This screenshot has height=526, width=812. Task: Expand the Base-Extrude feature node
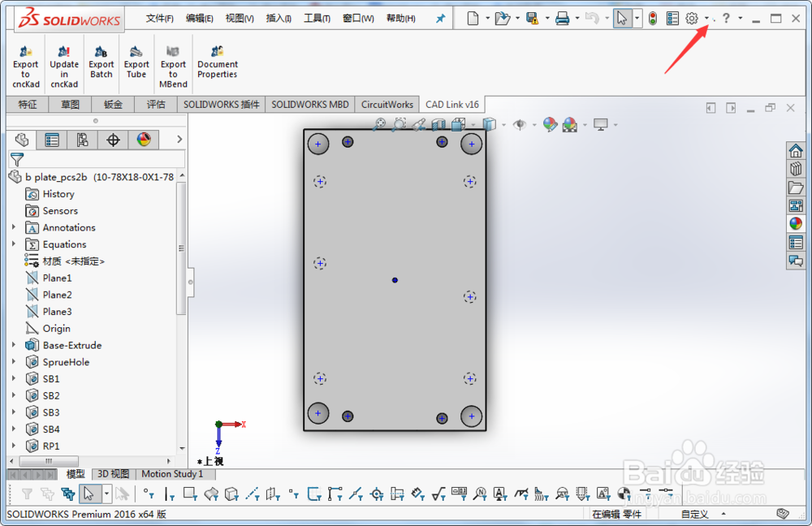[x=14, y=344]
